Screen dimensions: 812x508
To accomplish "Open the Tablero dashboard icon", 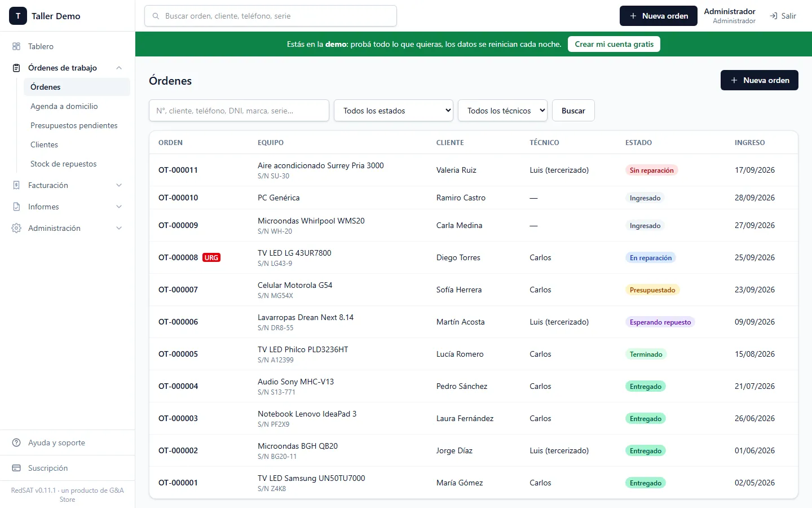I will (16, 46).
